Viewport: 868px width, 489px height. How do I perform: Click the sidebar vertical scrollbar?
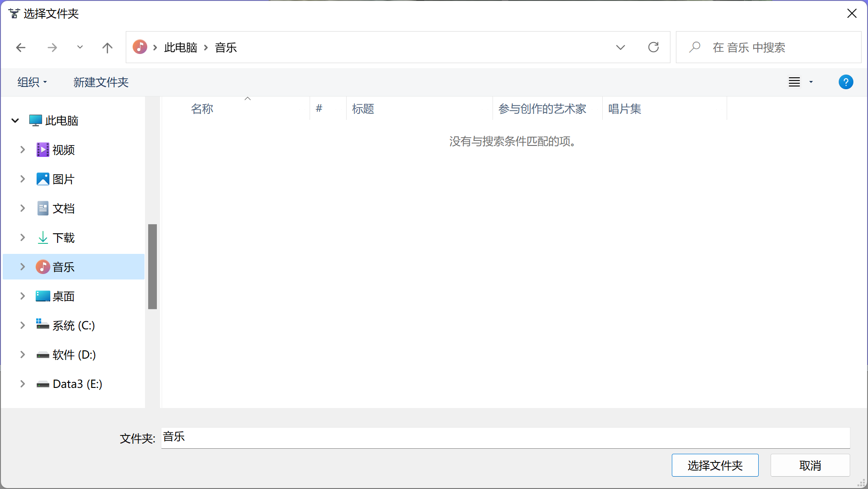(x=152, y=265)
